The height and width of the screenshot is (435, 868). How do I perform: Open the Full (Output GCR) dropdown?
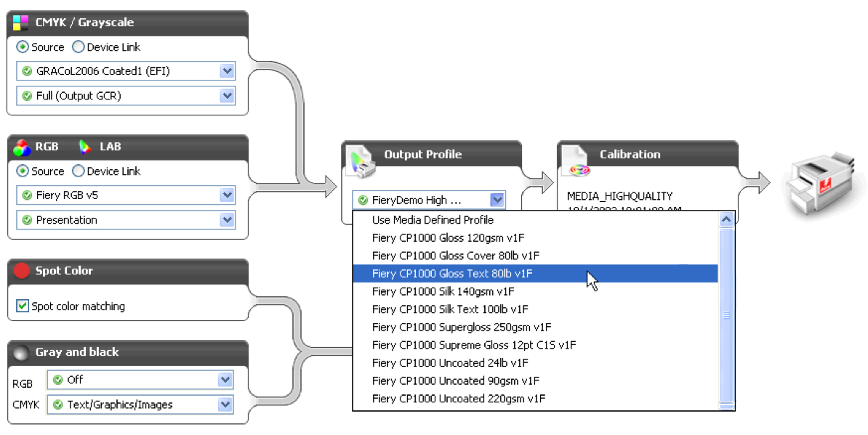(126, 96)
